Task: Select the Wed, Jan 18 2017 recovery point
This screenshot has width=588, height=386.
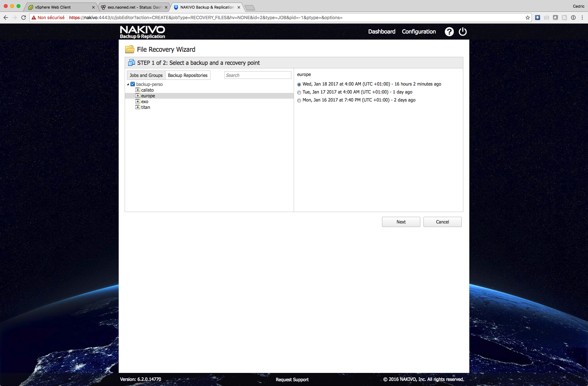Action: click(299, 85)
